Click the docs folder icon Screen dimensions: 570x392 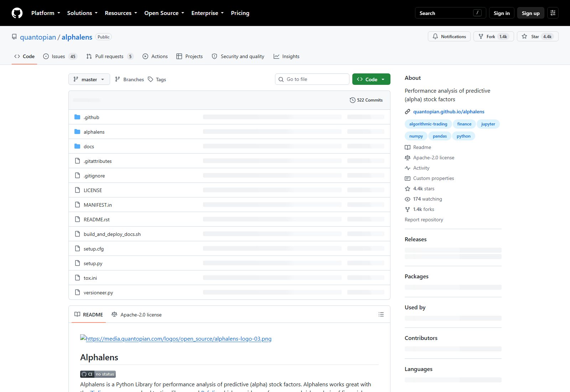77,146
